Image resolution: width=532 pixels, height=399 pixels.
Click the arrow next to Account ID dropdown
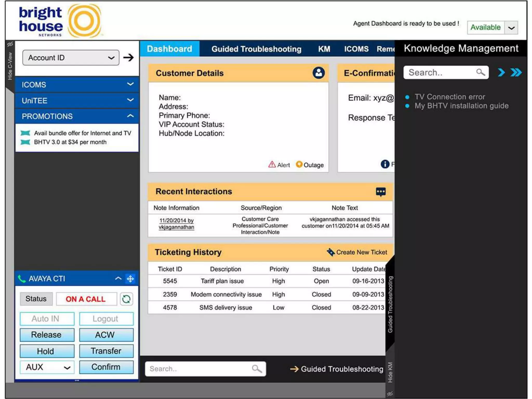(128, 57)
